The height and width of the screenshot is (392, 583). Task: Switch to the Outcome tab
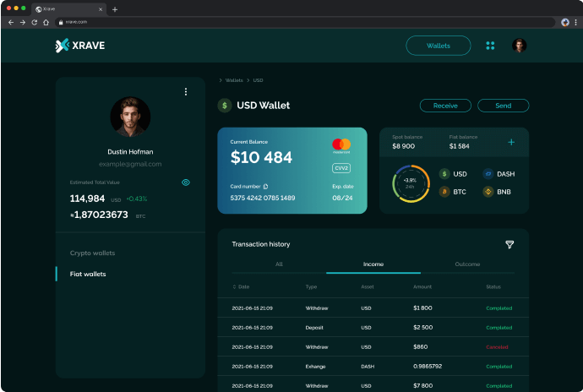pos(467,264)
